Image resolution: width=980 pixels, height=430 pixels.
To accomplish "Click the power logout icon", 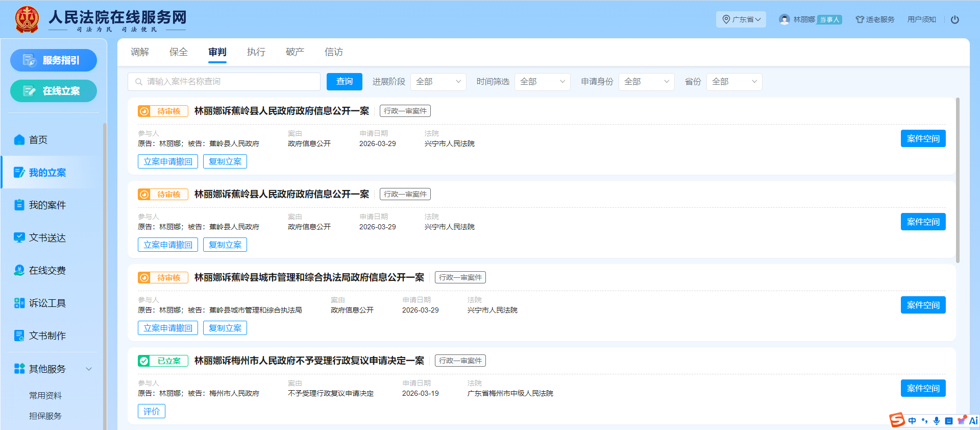I will 954,19.
